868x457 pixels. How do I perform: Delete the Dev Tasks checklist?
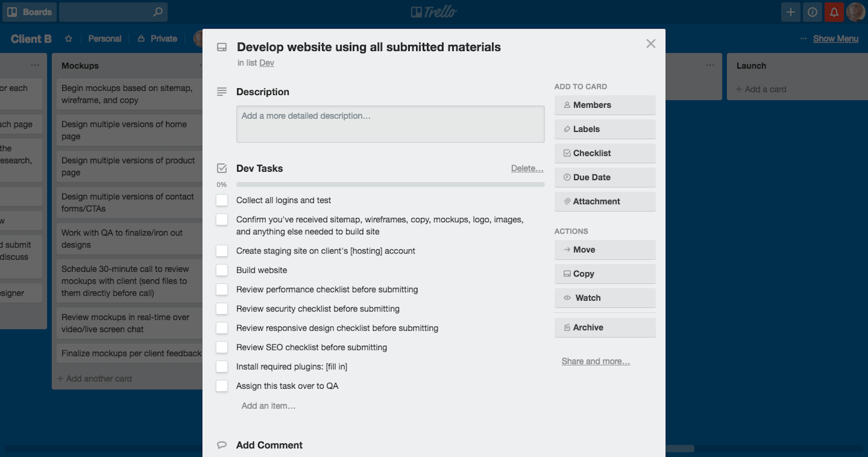coord(527,168)
